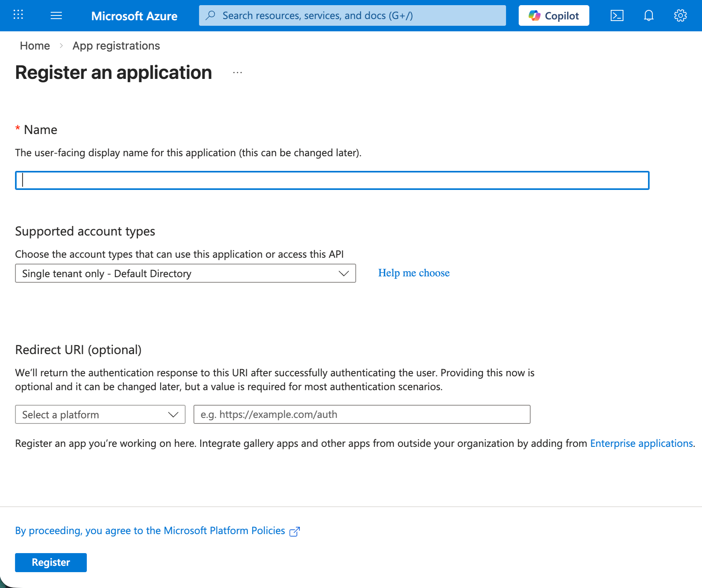Click the search magnifying glass icon
The width and height of the screenshot is (702, 588).
(210, 15)
